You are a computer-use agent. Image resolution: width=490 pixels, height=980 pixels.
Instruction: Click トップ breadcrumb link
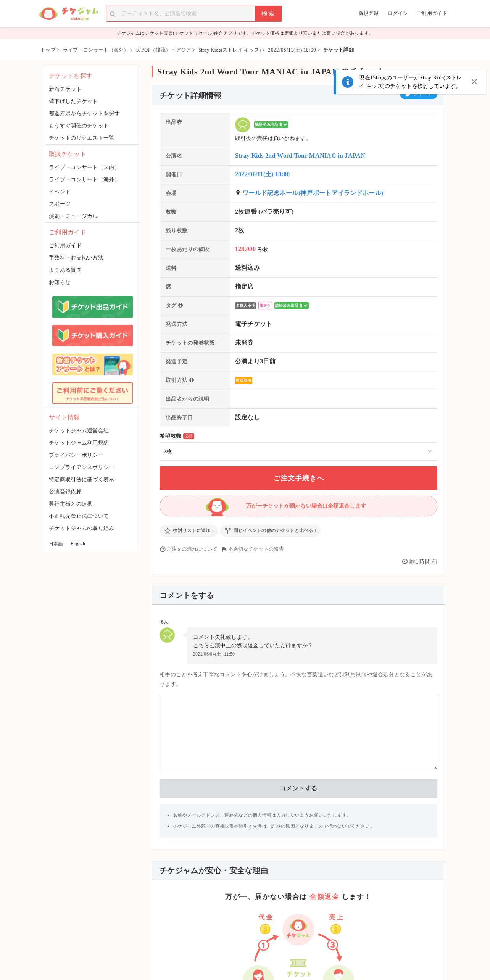48,50
